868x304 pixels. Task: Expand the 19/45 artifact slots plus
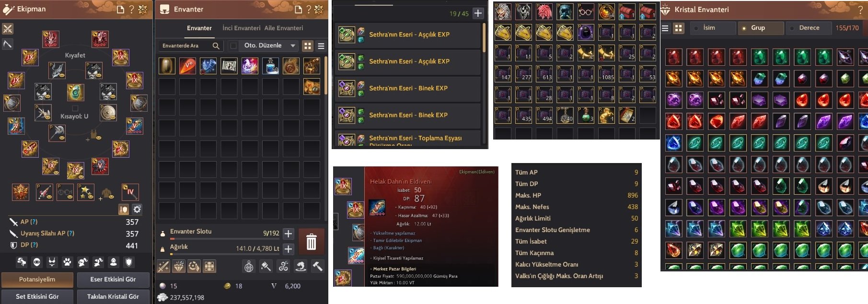[x=478, y=13]
